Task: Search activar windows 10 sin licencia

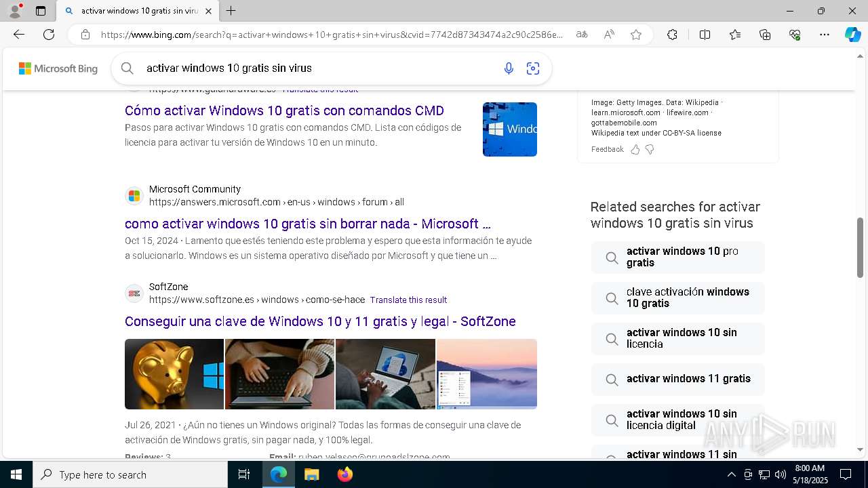Action: pos(677,338)
